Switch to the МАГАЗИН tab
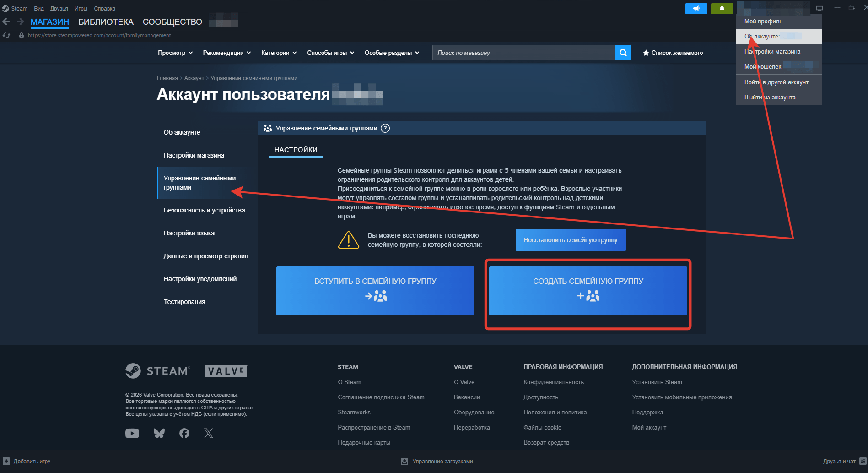This screenshot has width=868, height=473. click(50, 22)
